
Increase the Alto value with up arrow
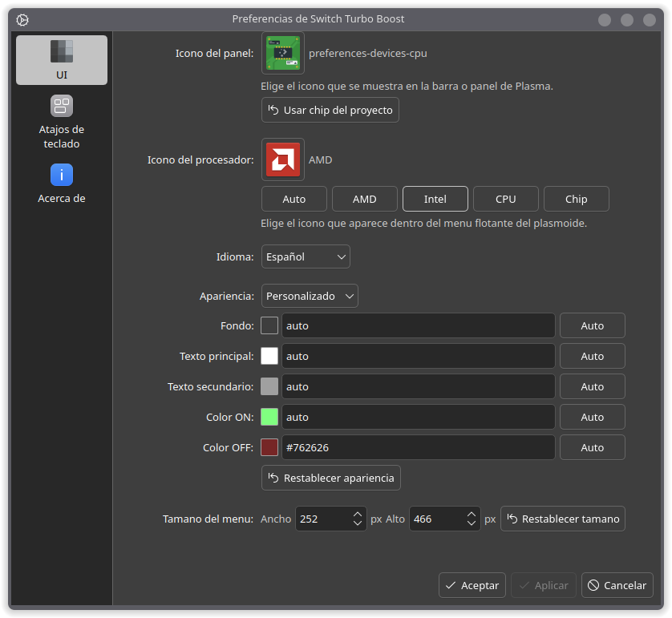(x=472, y=514)
